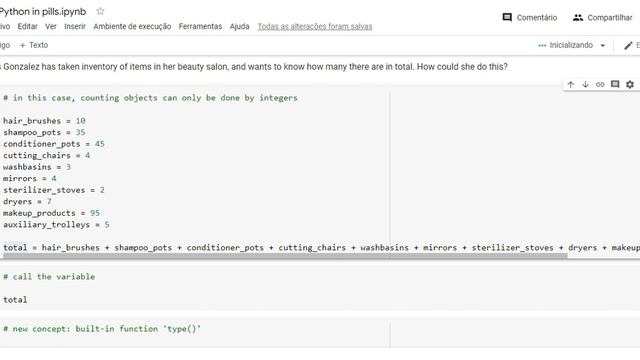Click the auxiliary_trolleys = 5 line

coord(56,224)
